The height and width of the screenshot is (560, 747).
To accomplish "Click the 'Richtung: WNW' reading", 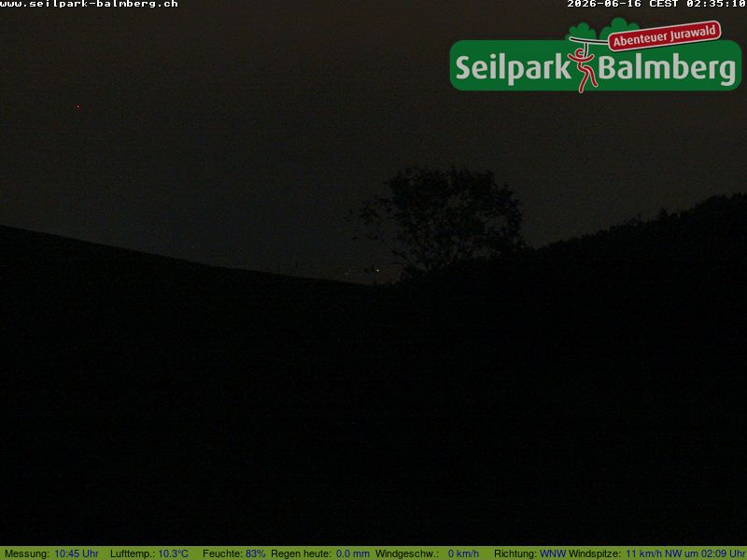I will (x=529, y=553).
